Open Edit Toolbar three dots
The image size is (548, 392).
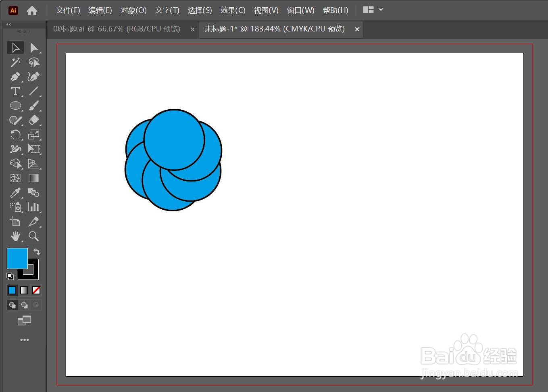pyautogui.click(x=25, y=340)
